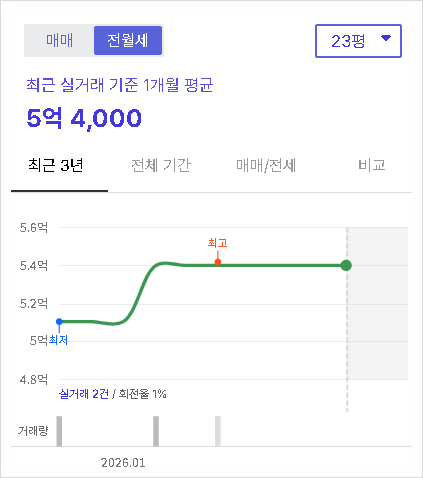This screenshot has height=478, width=423.
Task: Click the first volume bar in 거래량
Action: [x=59, y=431]
